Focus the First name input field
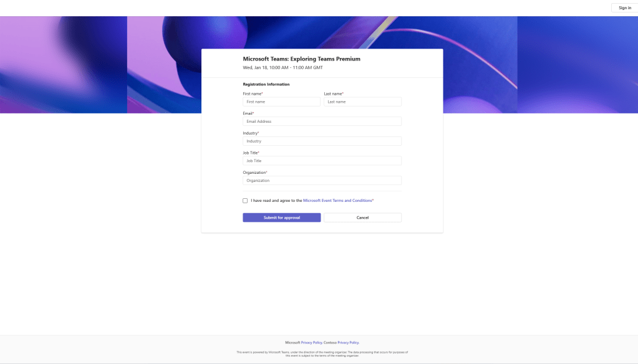The width and height of the screenshot is (638, 364). pos(281,102)
